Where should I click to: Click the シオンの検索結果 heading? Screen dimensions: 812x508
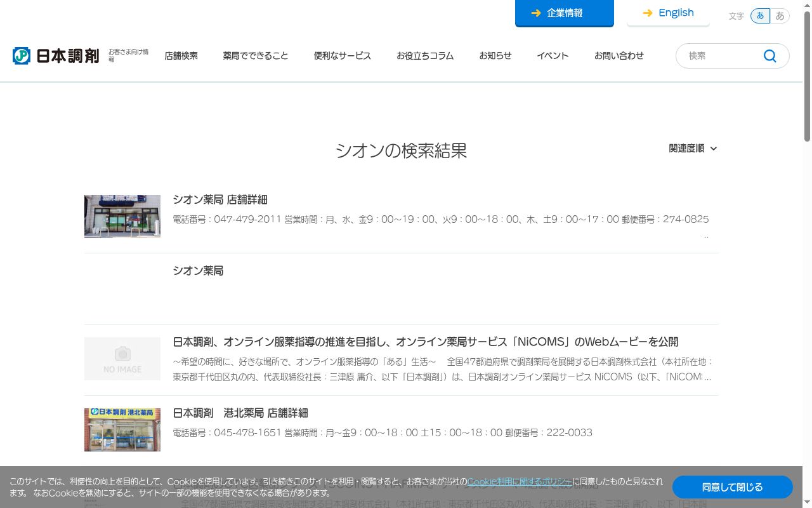tap(401, 150)
